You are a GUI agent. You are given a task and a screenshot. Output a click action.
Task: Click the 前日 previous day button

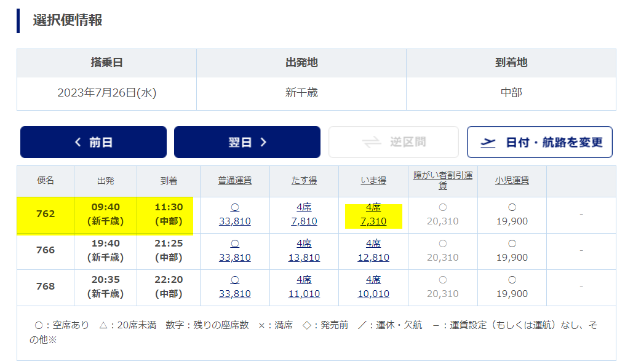pyautogui.click(x=94, y=142)
